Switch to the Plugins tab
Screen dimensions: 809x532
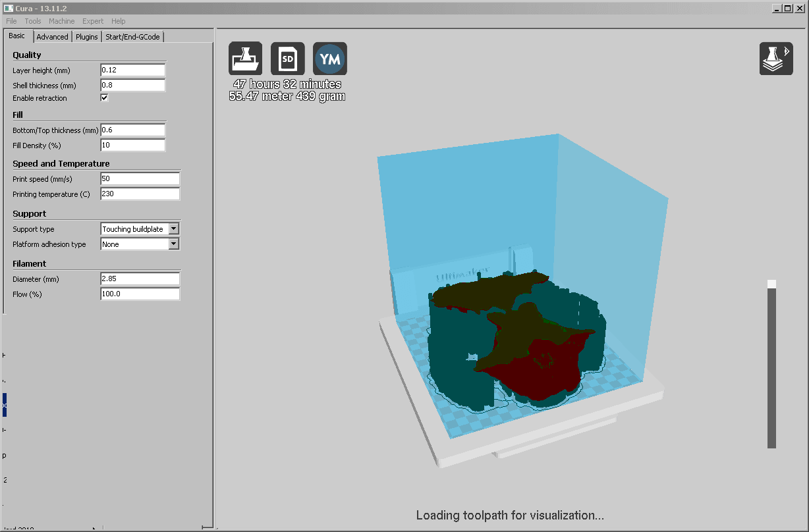click(x=87, y=37)
